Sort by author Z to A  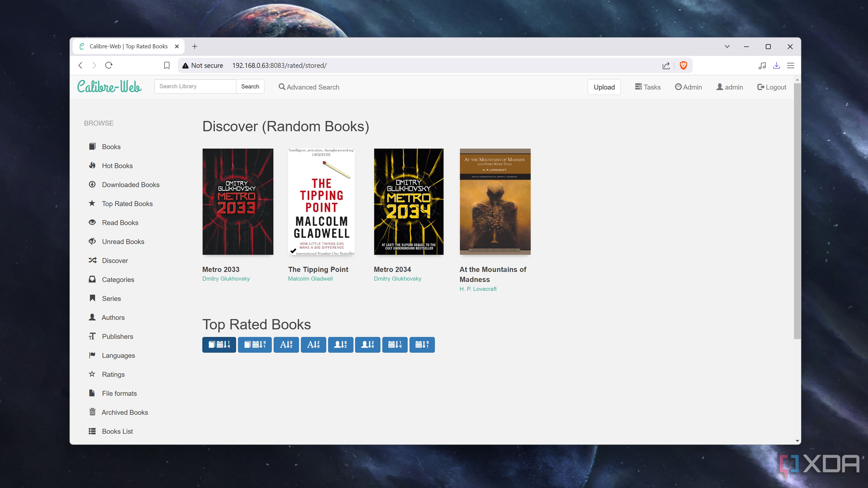coord(368,345)
